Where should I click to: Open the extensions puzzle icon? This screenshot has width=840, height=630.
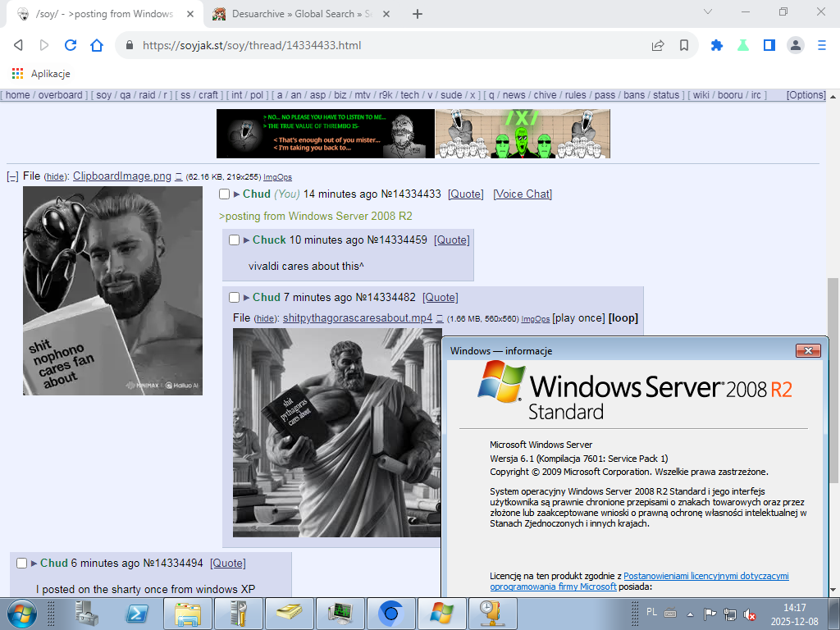pyautogui.click(x=716, y=46)
